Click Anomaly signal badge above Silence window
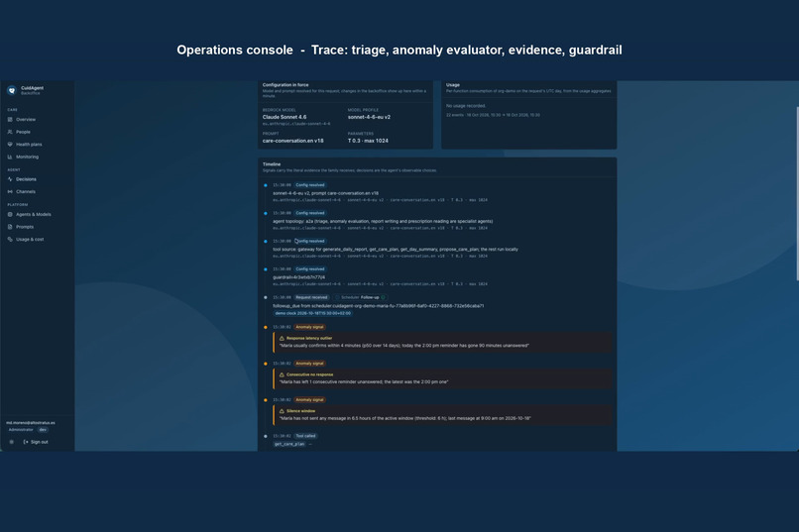Screen dimensions: 799x532 coord(309,400)
